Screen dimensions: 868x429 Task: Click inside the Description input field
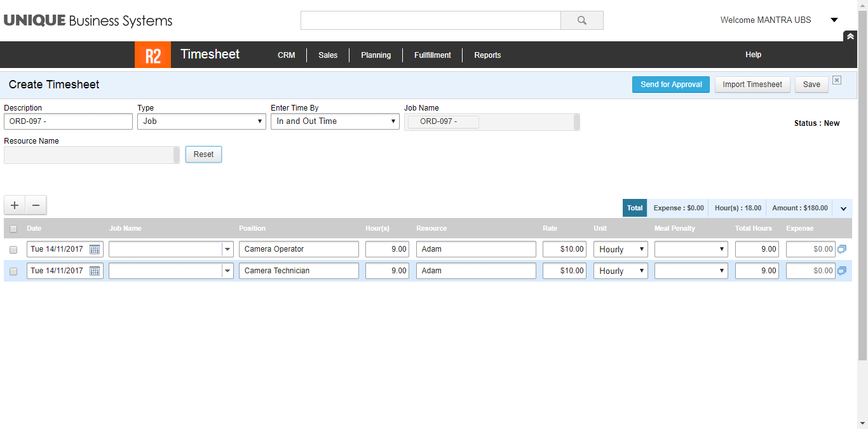(x=68, y=121)
